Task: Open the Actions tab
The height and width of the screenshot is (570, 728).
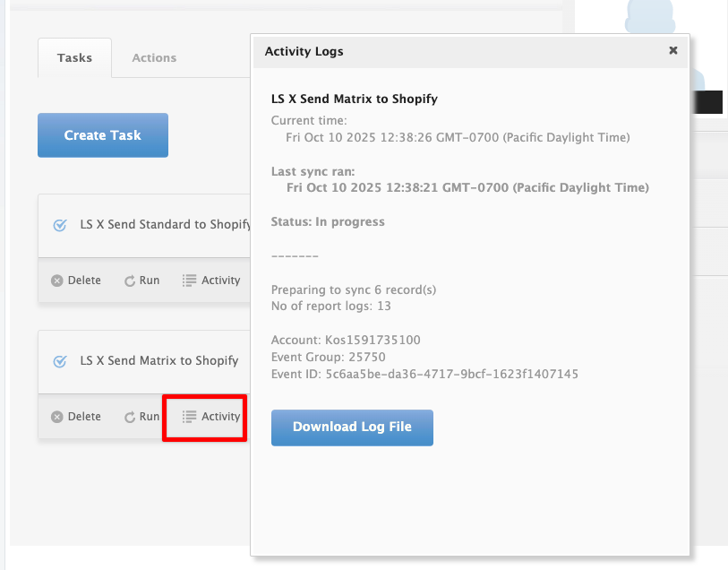Action: (x=154, y=58)
